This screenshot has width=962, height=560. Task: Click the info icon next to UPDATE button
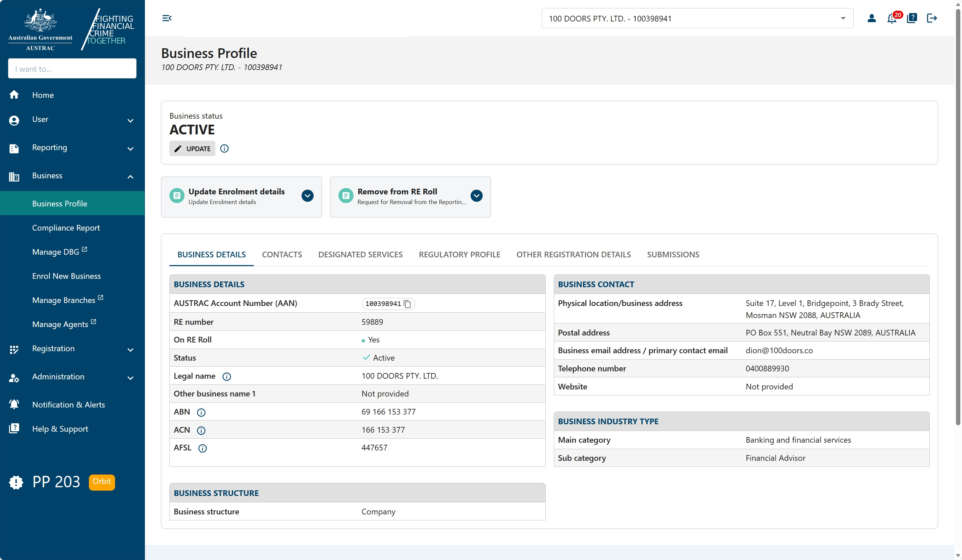(x=224, y=148)
